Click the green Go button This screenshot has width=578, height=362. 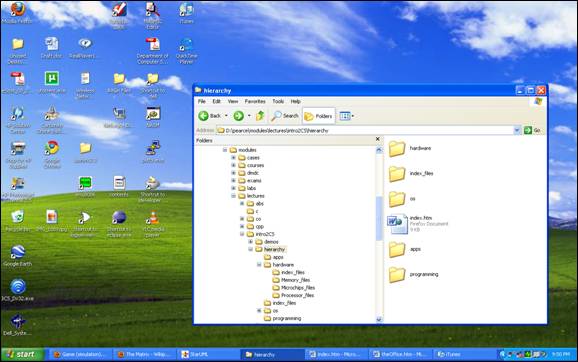(x=533, y=130)
